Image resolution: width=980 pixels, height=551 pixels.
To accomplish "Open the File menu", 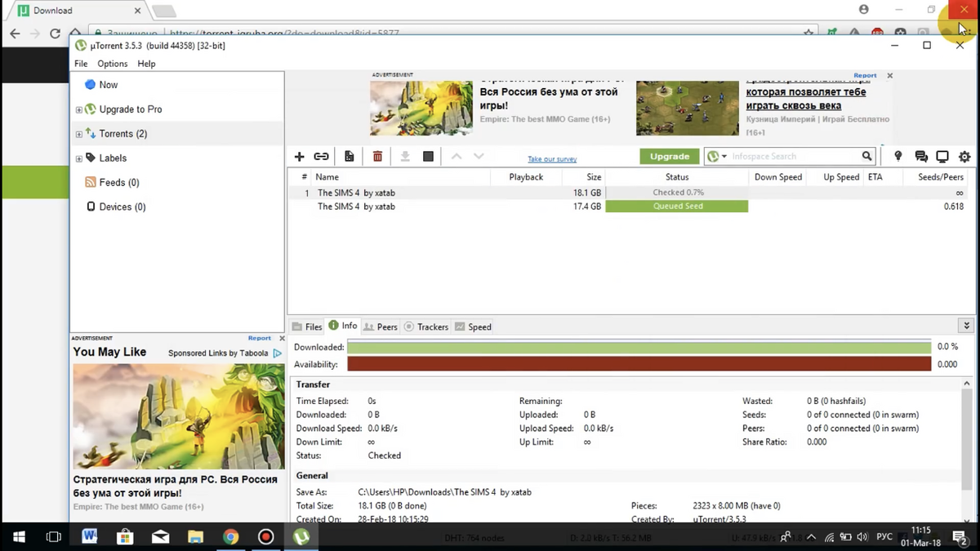I will click(x=81, y=64).
